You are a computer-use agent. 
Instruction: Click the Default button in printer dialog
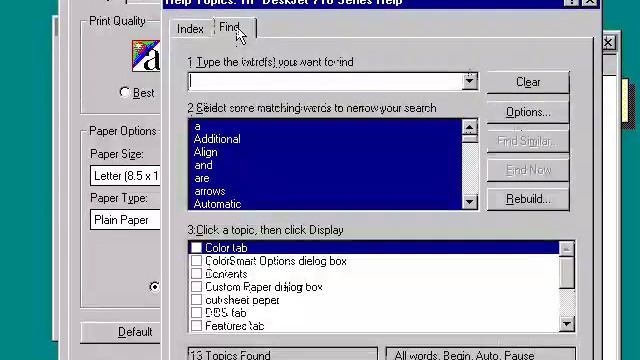point(121,332)
